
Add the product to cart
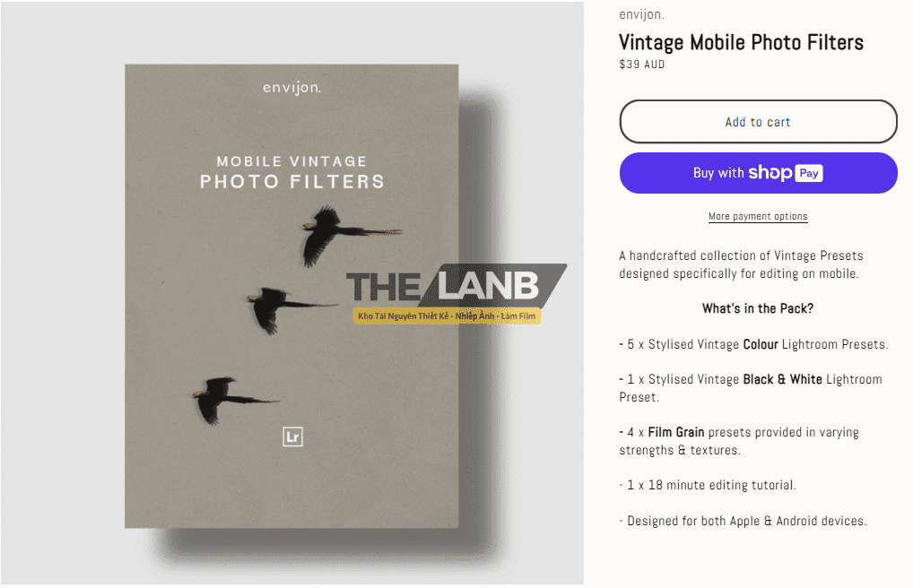758,122
